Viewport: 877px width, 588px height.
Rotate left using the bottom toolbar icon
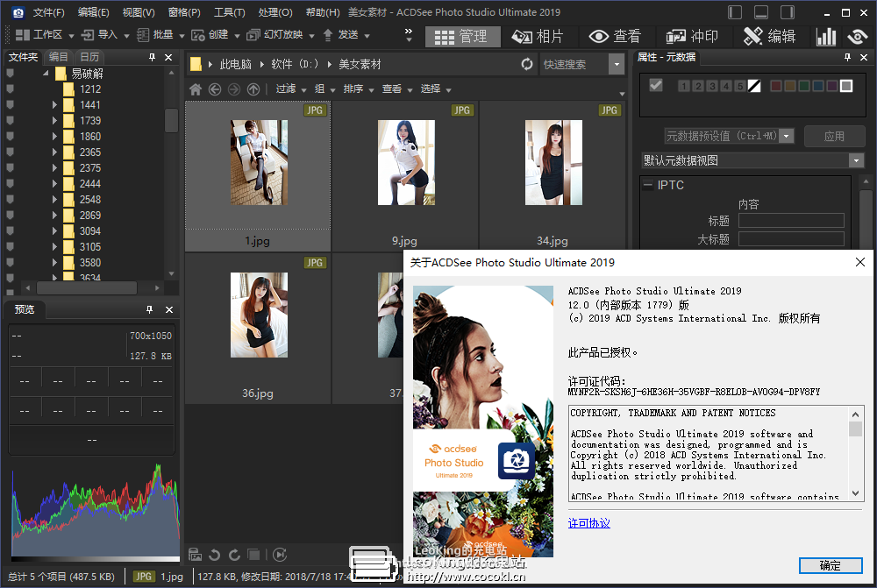214,555
